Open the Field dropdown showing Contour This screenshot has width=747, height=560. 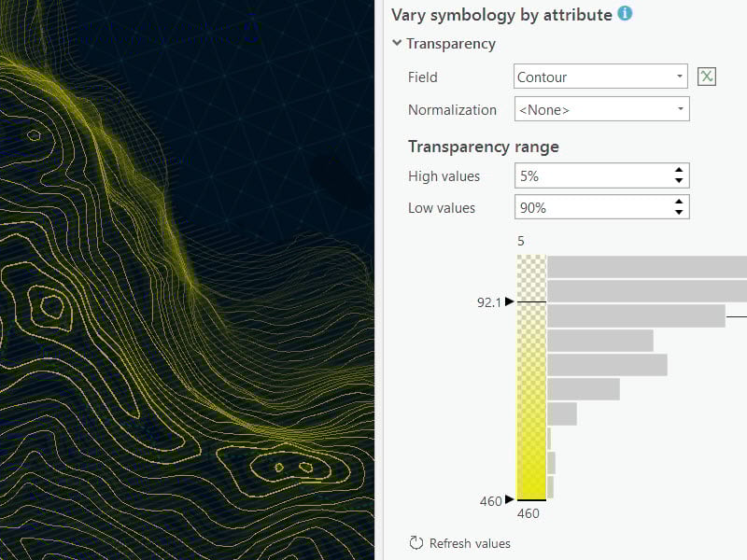coord(601,77)
